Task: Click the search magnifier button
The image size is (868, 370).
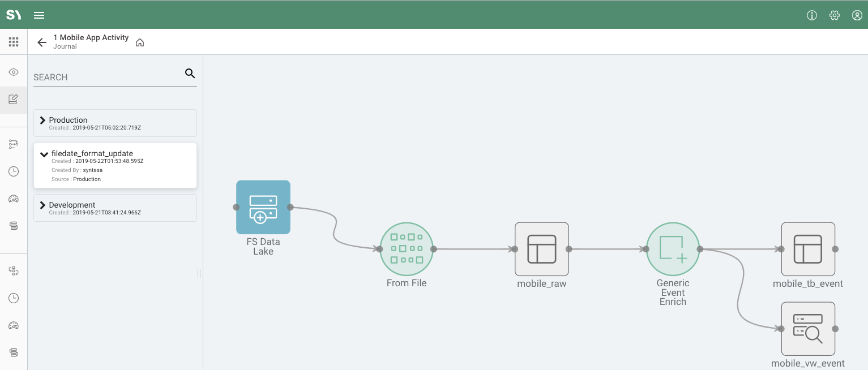Action: [x=190, y=74]
